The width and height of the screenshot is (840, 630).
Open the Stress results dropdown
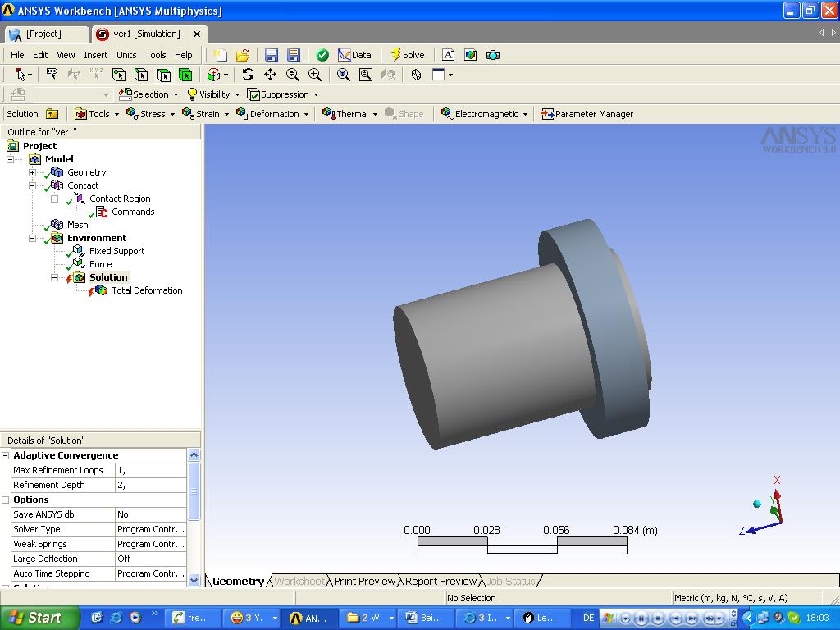pyautogui.click(x=151, y=113)
